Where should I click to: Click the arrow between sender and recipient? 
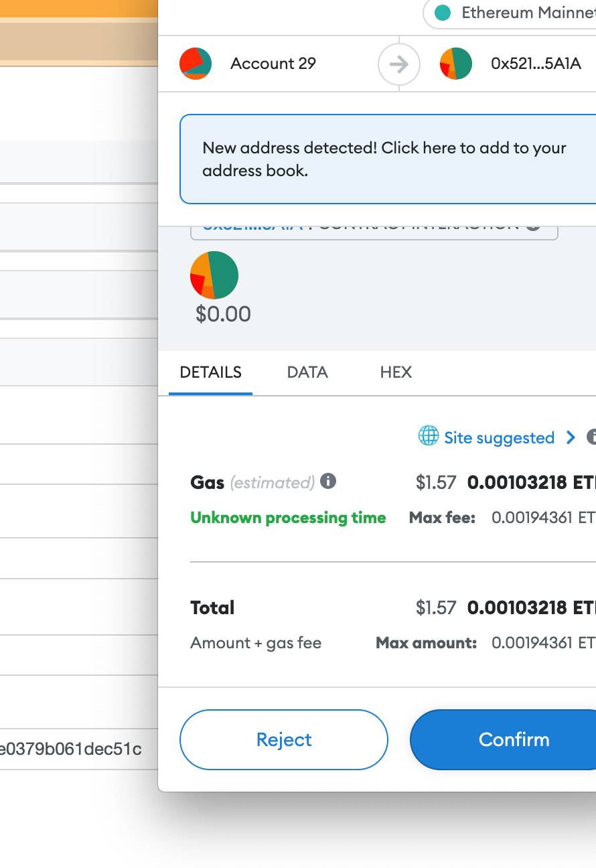pos(398,64)
